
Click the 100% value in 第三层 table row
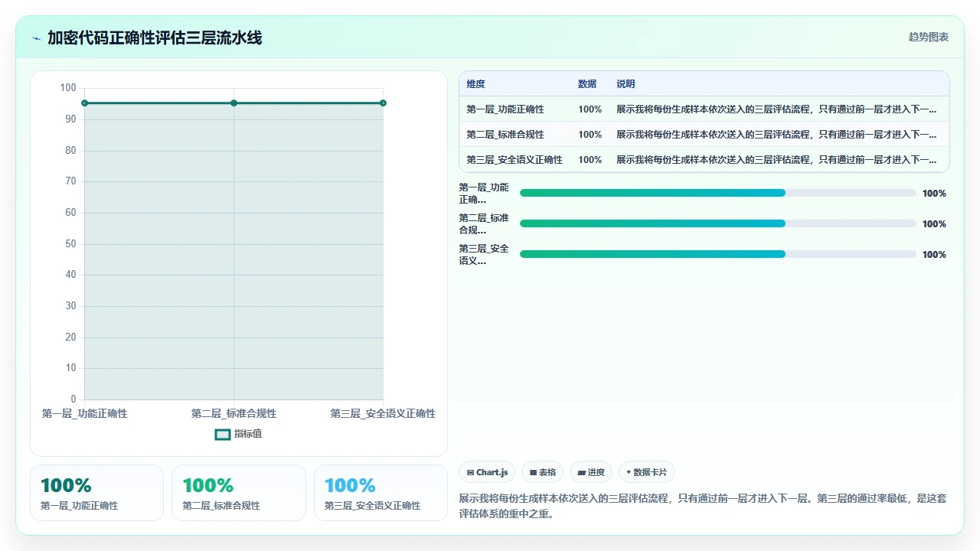click(x=590, y=160)
